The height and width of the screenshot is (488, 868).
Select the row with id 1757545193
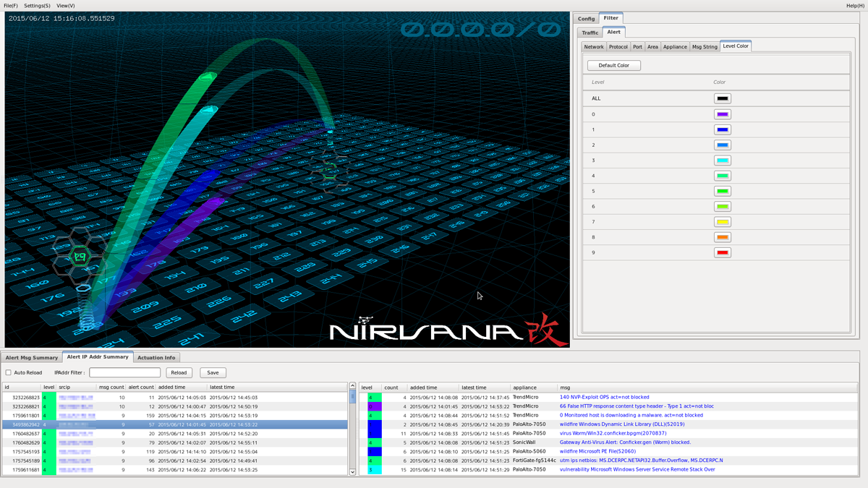coord(175,452)
